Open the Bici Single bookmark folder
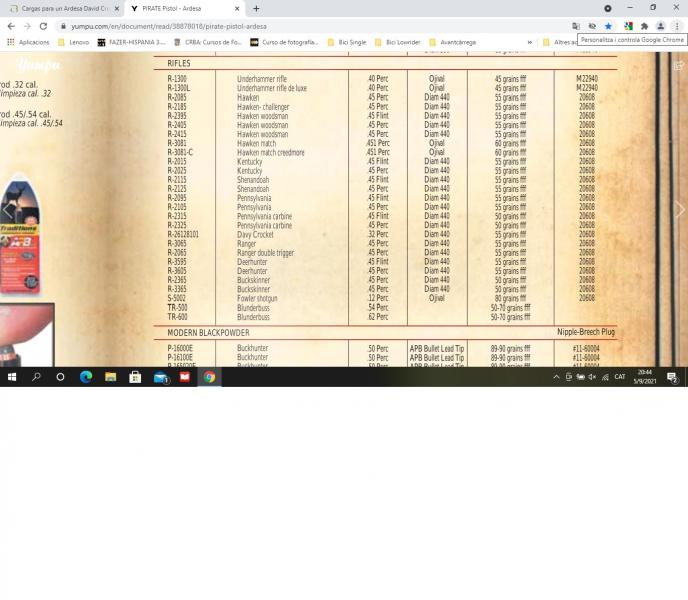This screenshot has width=688, height=600. tap(342, 42)
